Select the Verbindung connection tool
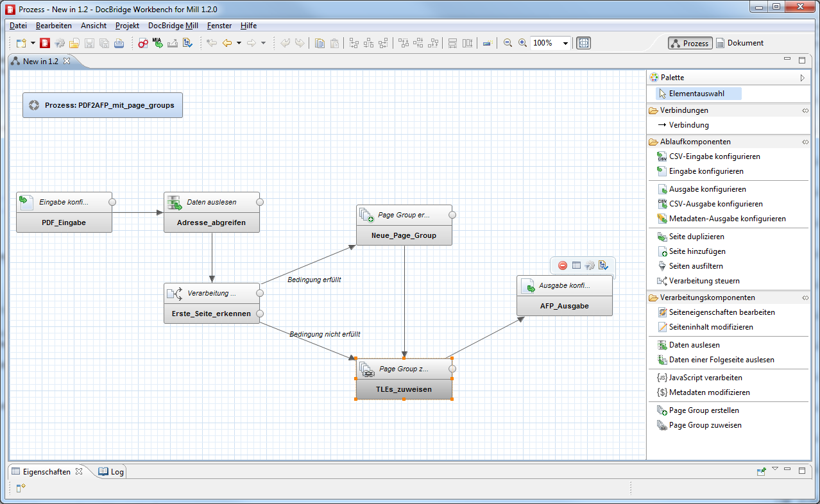 (688, 125)
